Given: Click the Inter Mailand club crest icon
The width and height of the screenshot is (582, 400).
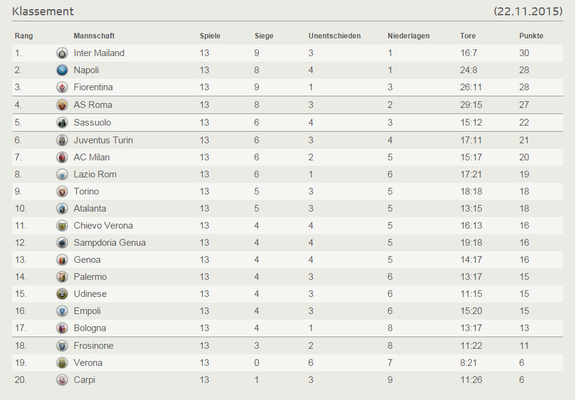Looking at the screenshot, I should 62,53.
